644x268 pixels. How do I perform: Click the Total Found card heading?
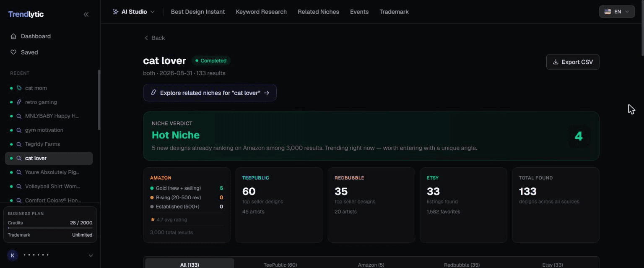tap(536, 178)
